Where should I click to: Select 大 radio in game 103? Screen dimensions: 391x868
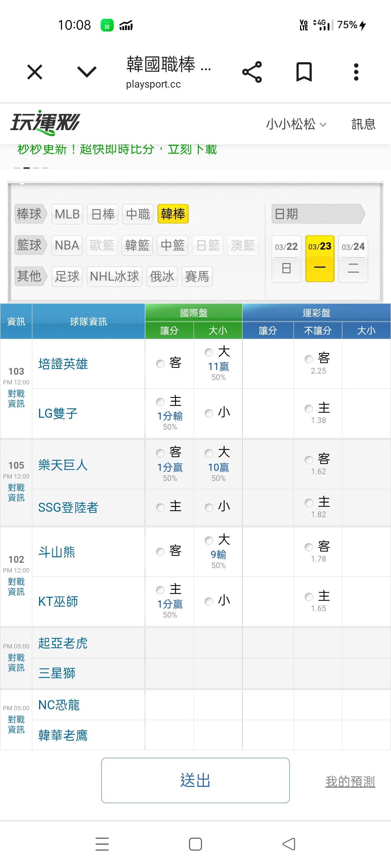click(209, 352)
